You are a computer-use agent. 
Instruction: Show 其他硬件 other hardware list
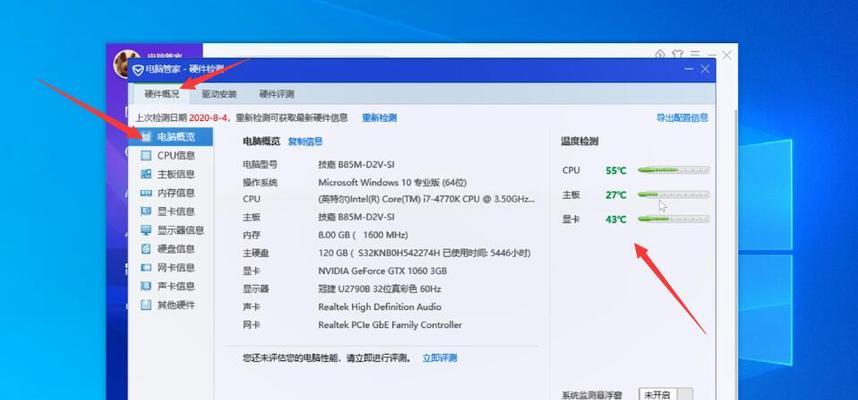(170, 305)
